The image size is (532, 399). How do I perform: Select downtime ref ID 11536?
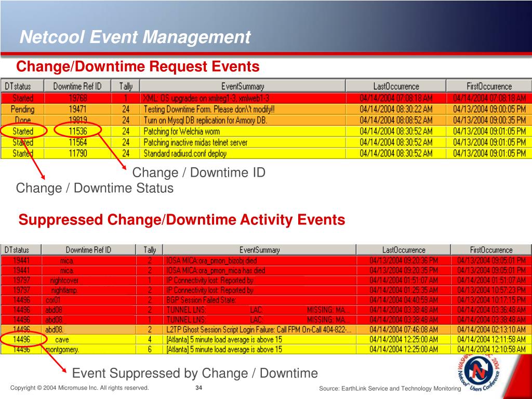click(78, 131)
